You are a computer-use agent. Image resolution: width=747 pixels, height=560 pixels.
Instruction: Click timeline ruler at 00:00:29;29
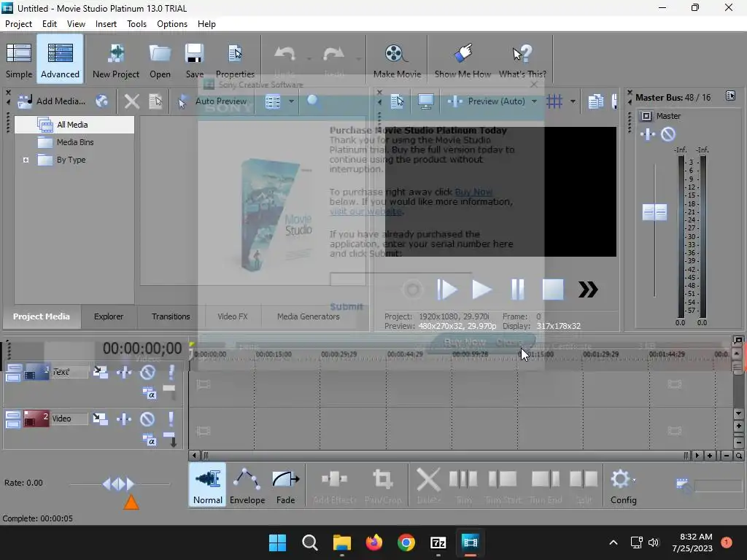(x=338, y=354)
